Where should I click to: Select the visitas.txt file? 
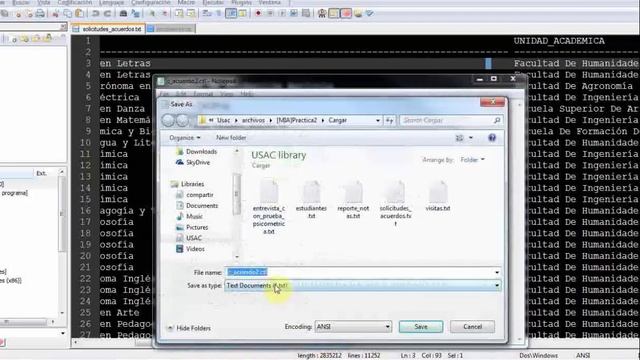click(x=438, y=197)
